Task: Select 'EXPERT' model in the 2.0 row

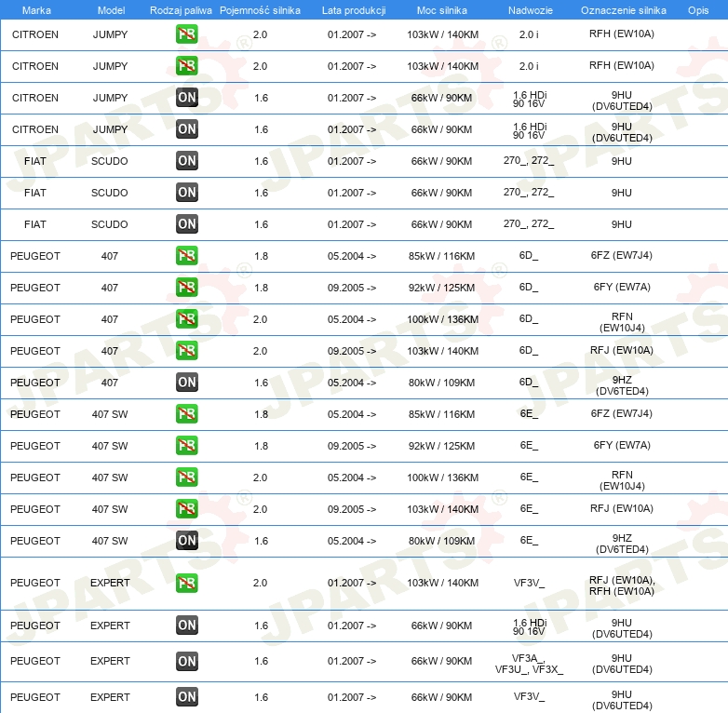Action: [x=110, y=583]
